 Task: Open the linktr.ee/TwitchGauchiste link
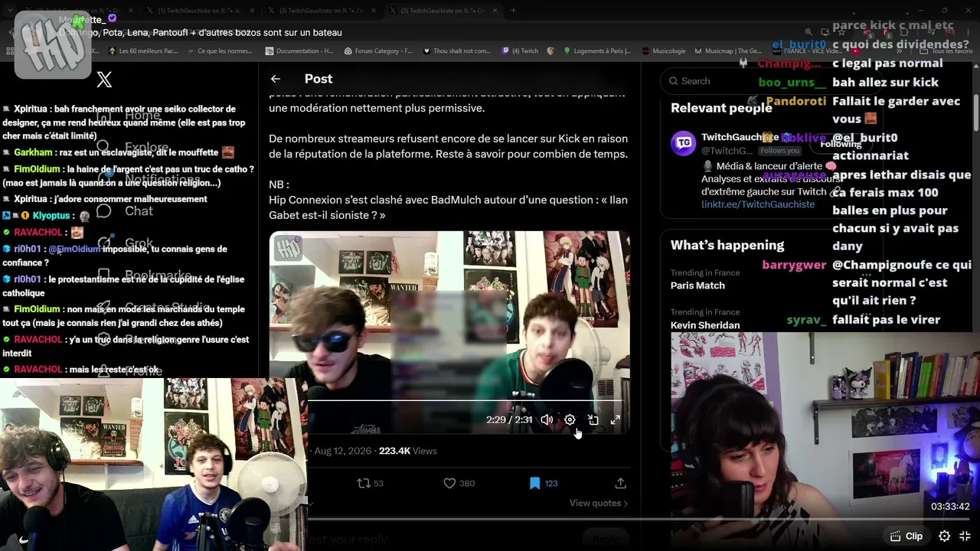coord(758,204)
